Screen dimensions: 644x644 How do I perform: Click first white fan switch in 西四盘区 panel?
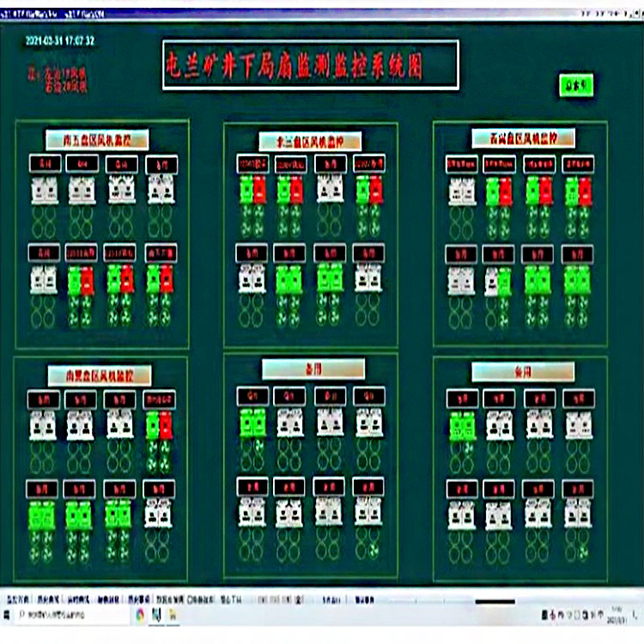(462, 191)
